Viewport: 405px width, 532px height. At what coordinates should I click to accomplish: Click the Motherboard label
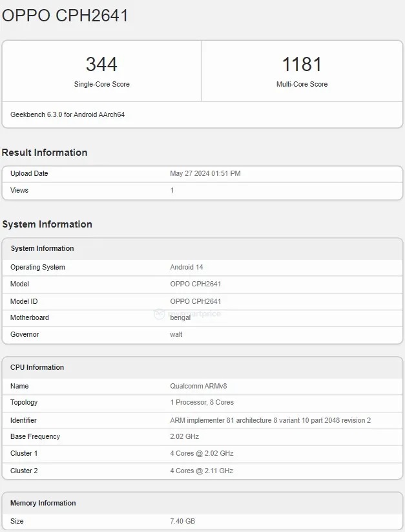30,317
